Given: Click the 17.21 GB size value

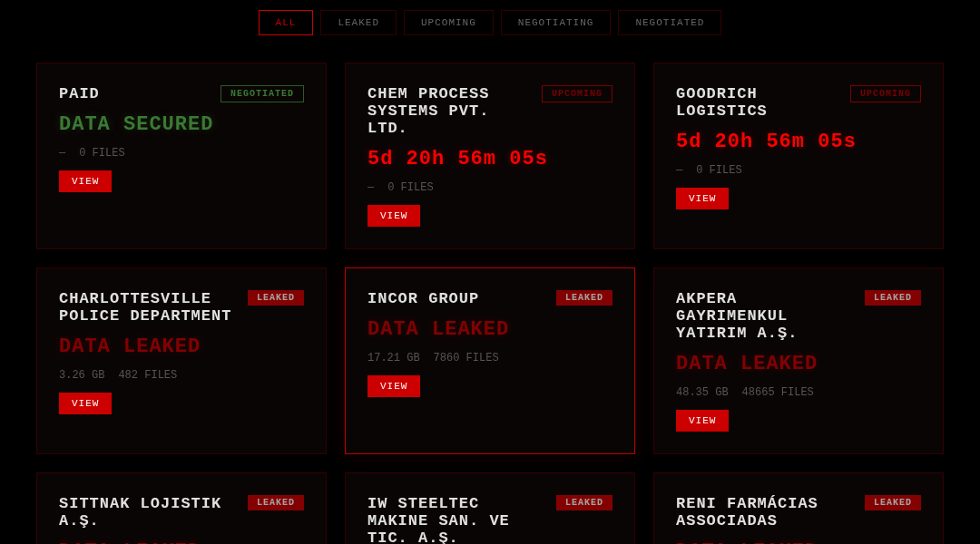Looking at the screenshot, I should (x=394, y=357).
